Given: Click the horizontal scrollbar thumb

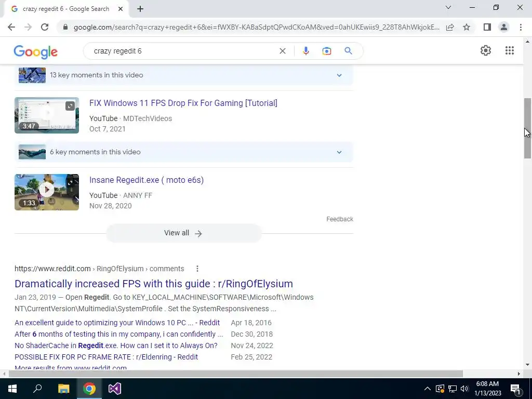Looking at the screenshot, I should click(235, 374).
